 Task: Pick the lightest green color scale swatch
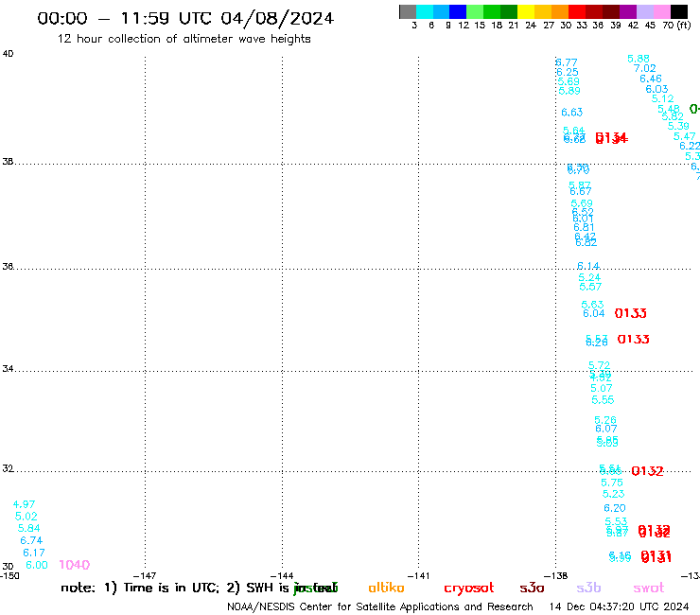(x=475, y=11)
